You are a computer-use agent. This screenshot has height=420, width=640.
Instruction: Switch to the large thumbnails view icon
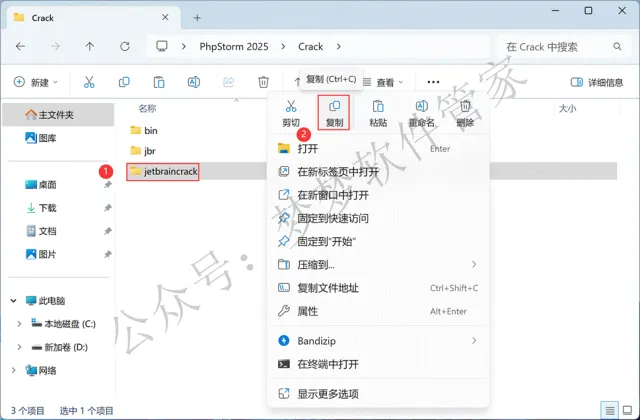click(x=627, y=410)
